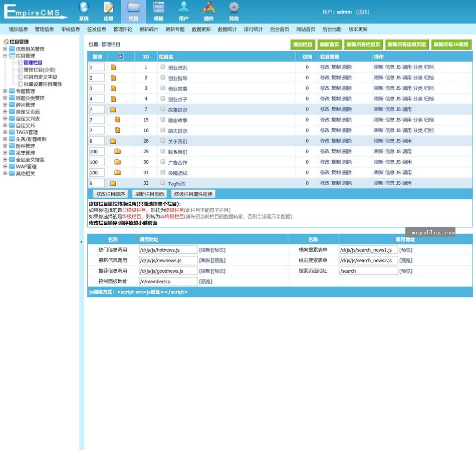Click the file icon of 励志语录 row

point(117,130)
